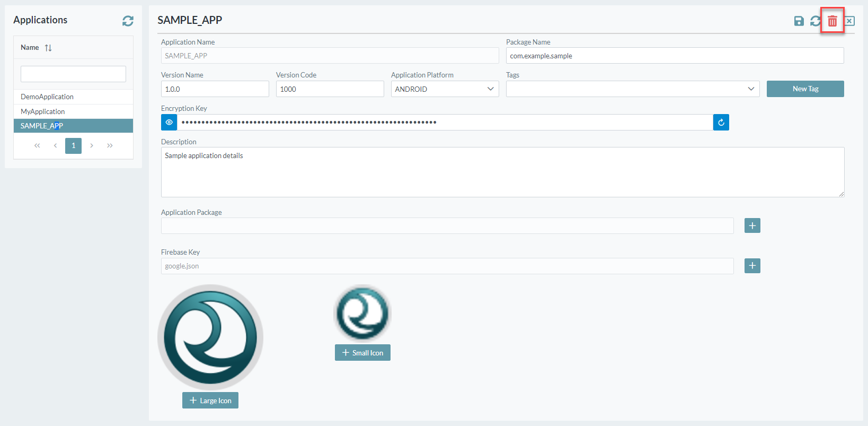This screenshot has height=426, width=868.
Task: Select DemoApplication from the list
Action: coord(47,97)
